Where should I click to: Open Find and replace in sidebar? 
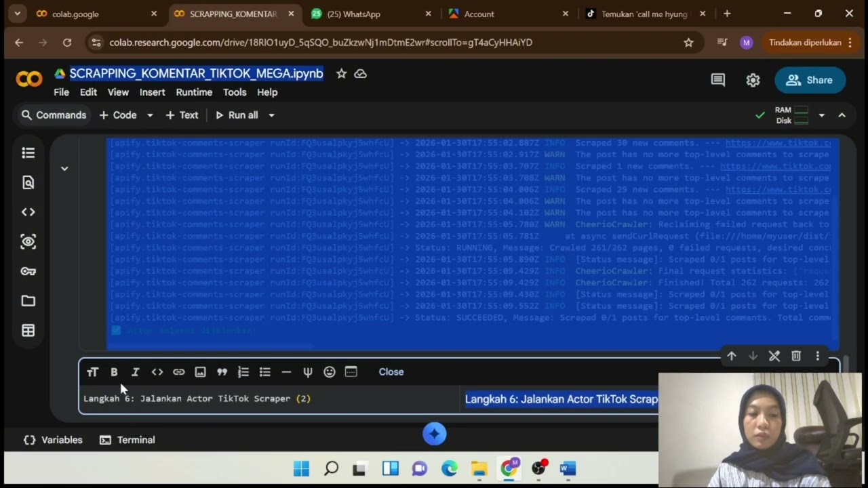(x=28, y=182)
